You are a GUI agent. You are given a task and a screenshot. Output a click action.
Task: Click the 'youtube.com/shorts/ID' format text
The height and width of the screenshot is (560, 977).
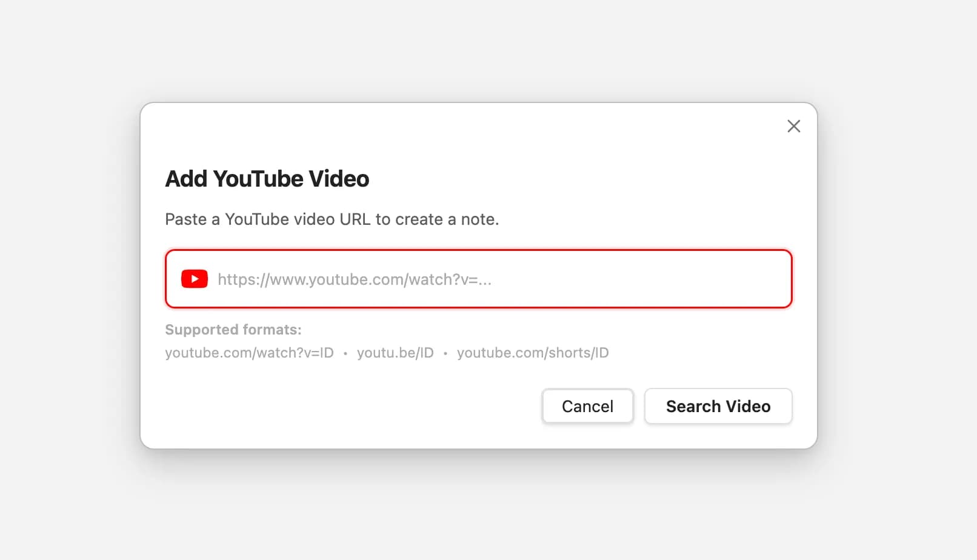point(533,353)
